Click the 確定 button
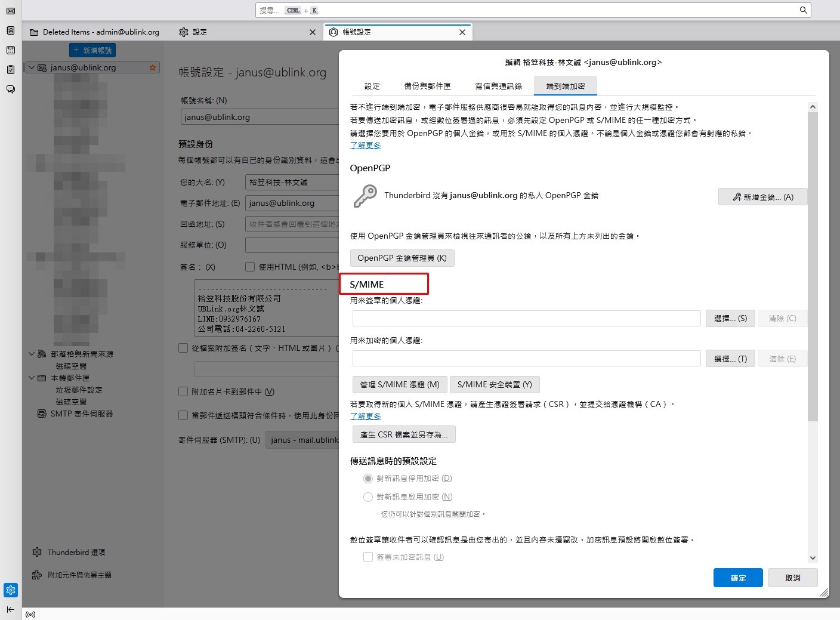This screenshot has height=620, width=840. [x=738, y=578]
